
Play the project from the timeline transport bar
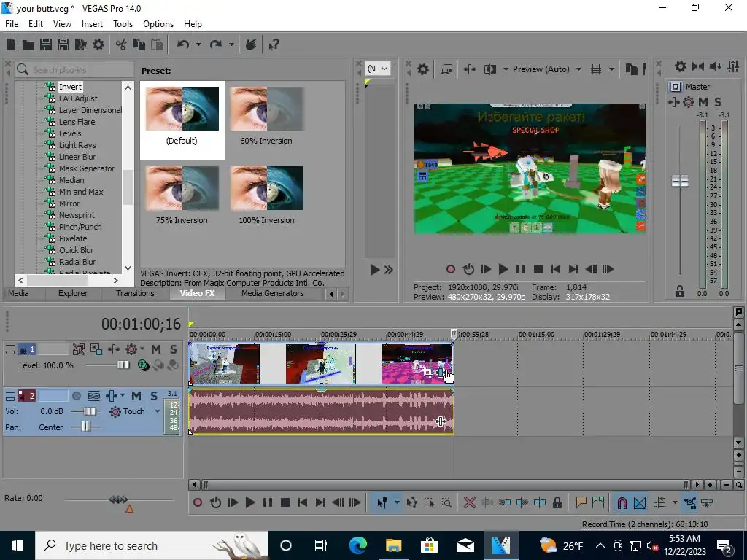(x=249, y=503)
